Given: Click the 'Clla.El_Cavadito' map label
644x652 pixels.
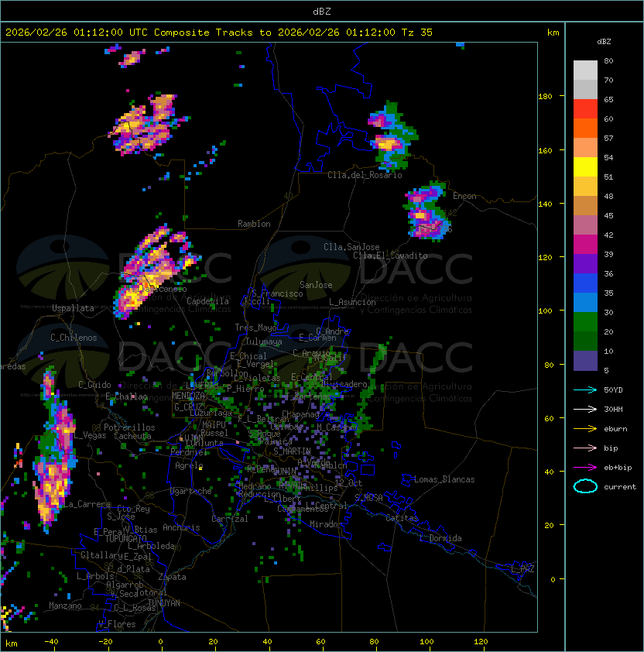Looking at the screenshot, I should (x=390, y=256).
